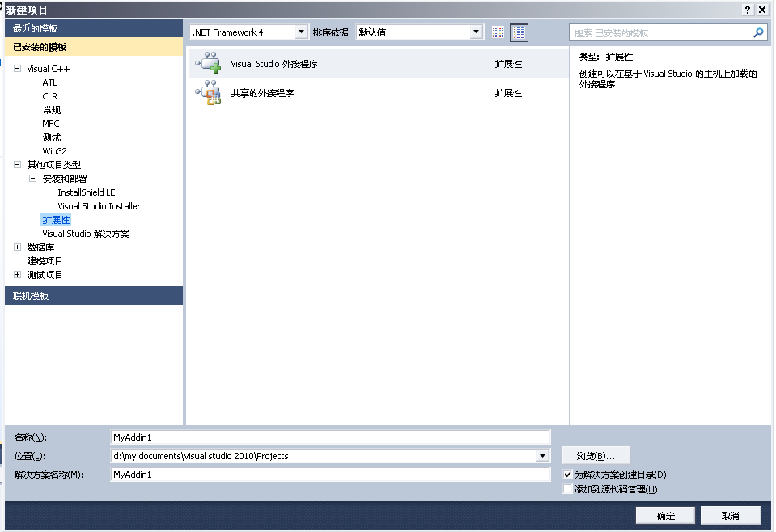Select the 安装和部署 tree label
The height and width of the screenshot is (532, 776).
[x=65, y=179]
